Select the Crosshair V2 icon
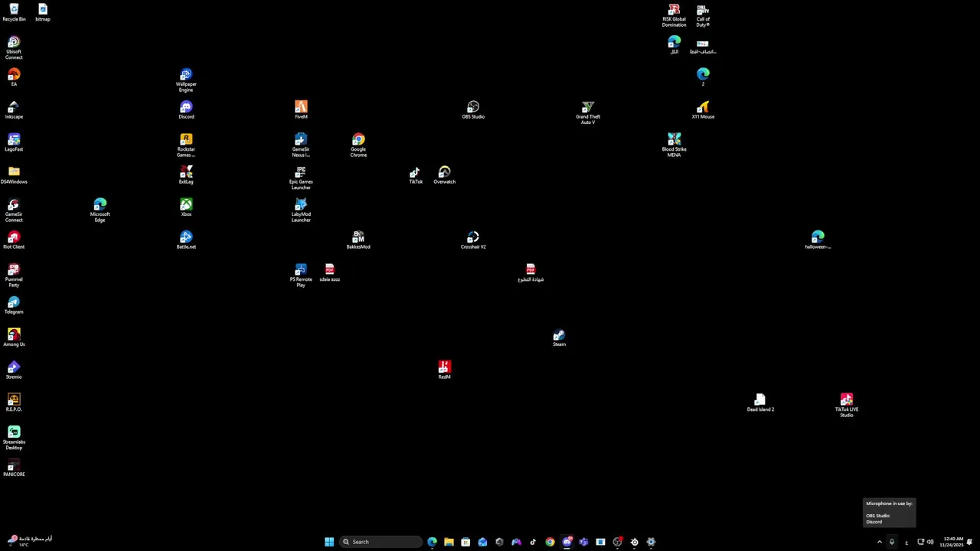Screen dimensions: 980x551 473,240
